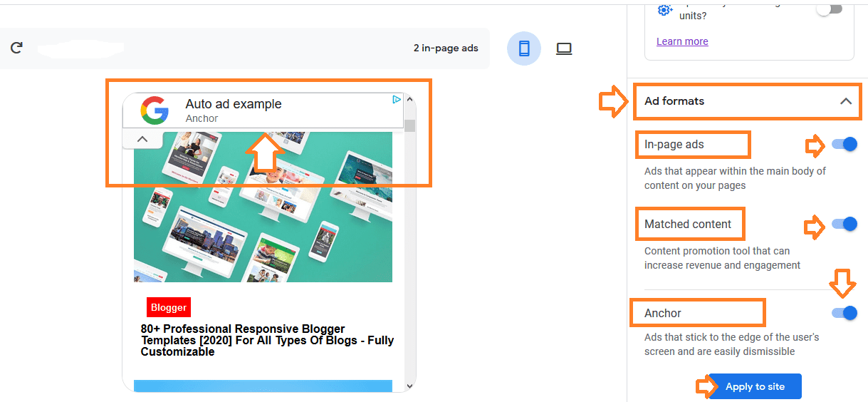
Task: Toggle the In-page ads switch
Action: pos(845,145)
